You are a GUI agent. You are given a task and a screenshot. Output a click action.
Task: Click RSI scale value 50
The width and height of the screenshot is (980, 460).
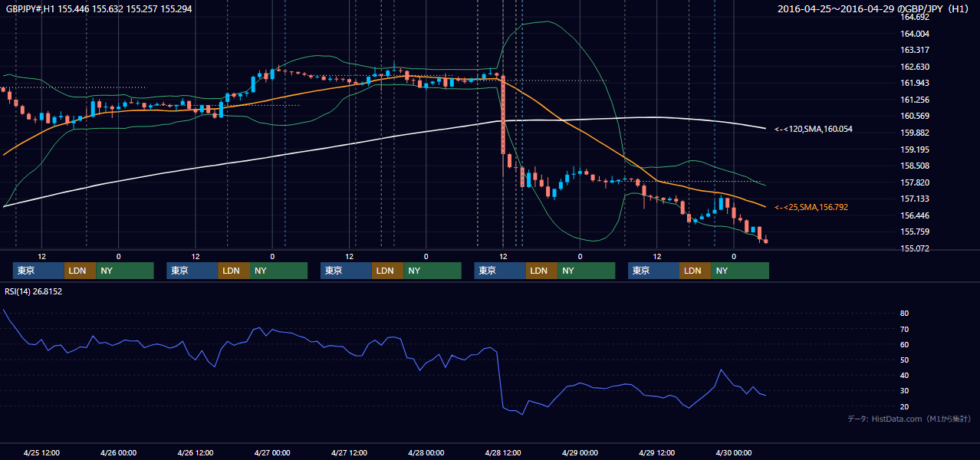(x=905, y=360)
